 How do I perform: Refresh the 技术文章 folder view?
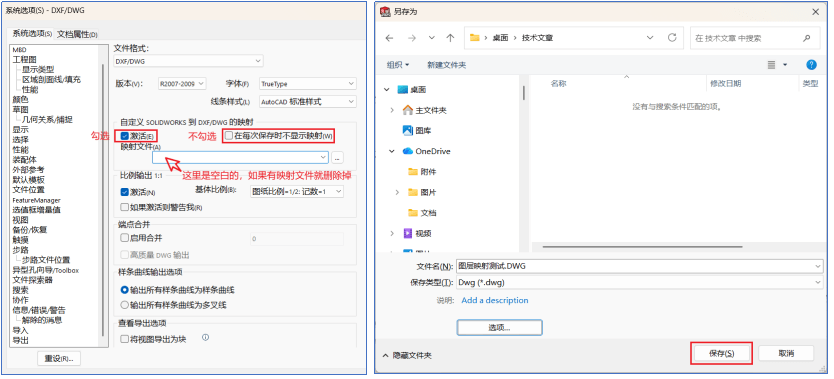(x=672, y=38)
